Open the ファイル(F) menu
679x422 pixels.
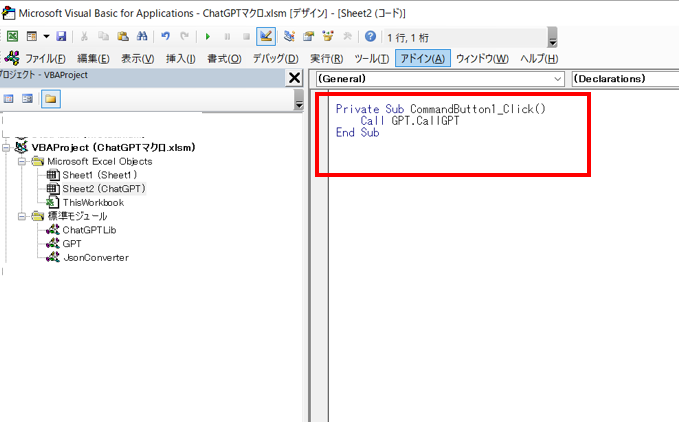[45, 58]
